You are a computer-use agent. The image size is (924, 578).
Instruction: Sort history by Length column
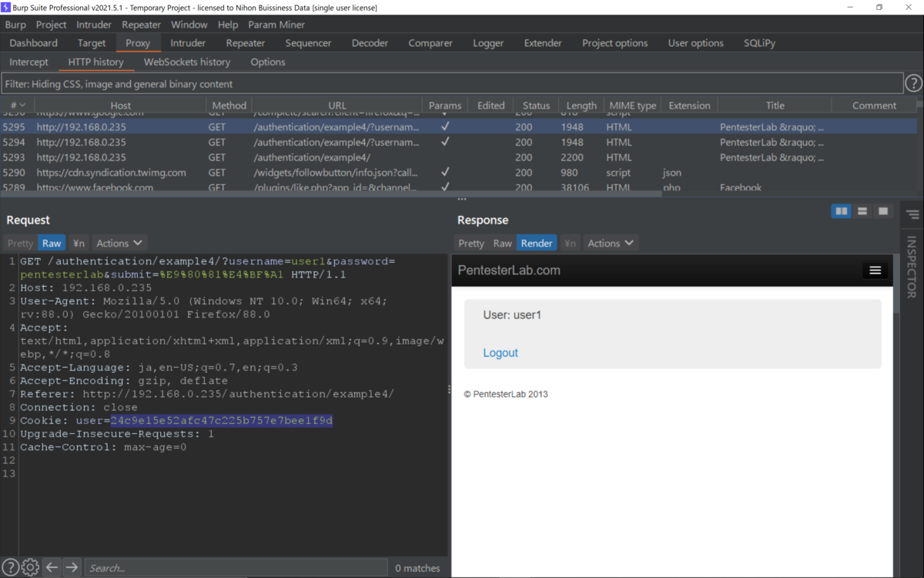click(x=581, y=106)
